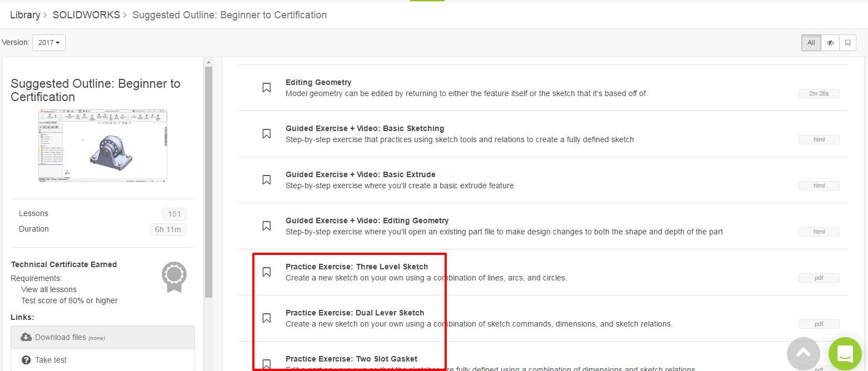Bookmark Practice Exercise Three Level Sketch

click(x=267, y=272)
